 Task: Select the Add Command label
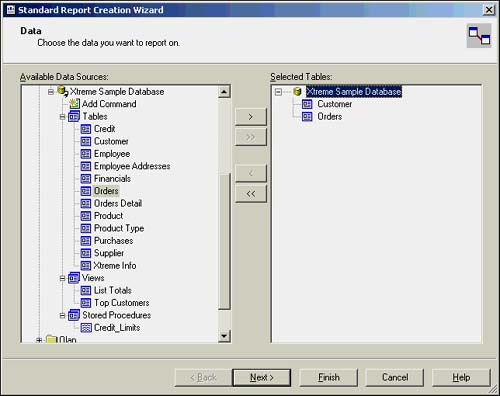(109, 104)
